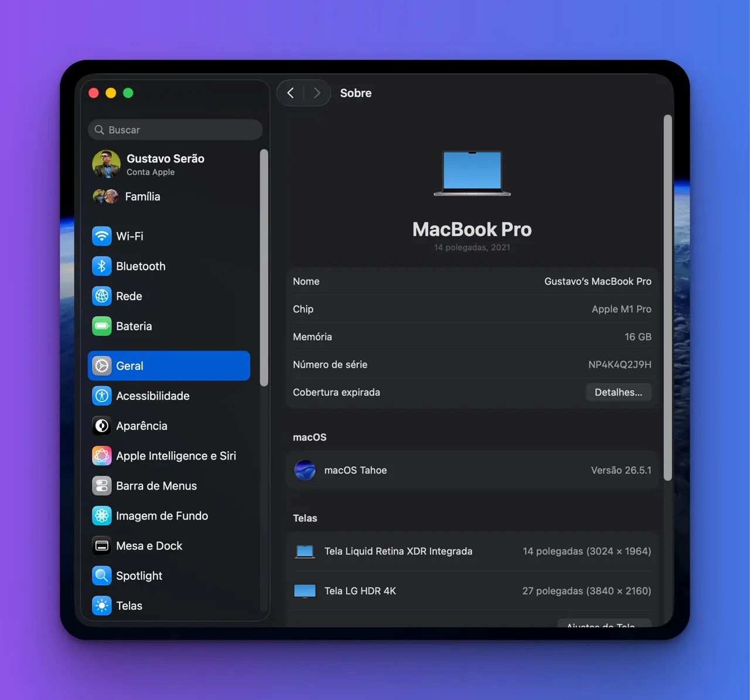This screenshot has width=750, height=700.
Task: Click the Spotlight magnifier icon
Action: pos(102,576)
